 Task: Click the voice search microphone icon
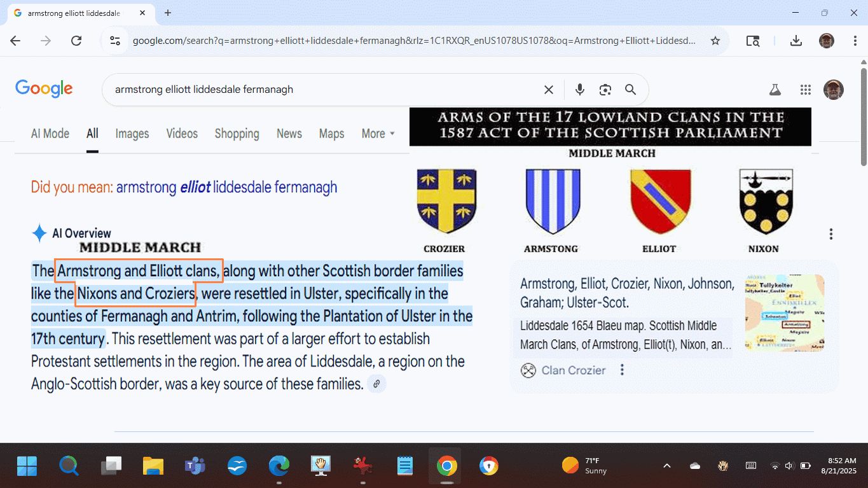pyautogui.click(x=579, y=90)
